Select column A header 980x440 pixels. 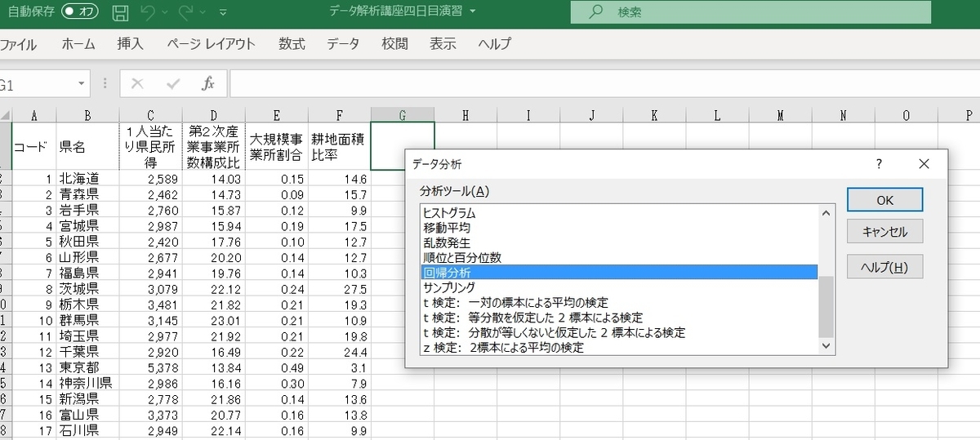tap(34, 116)
